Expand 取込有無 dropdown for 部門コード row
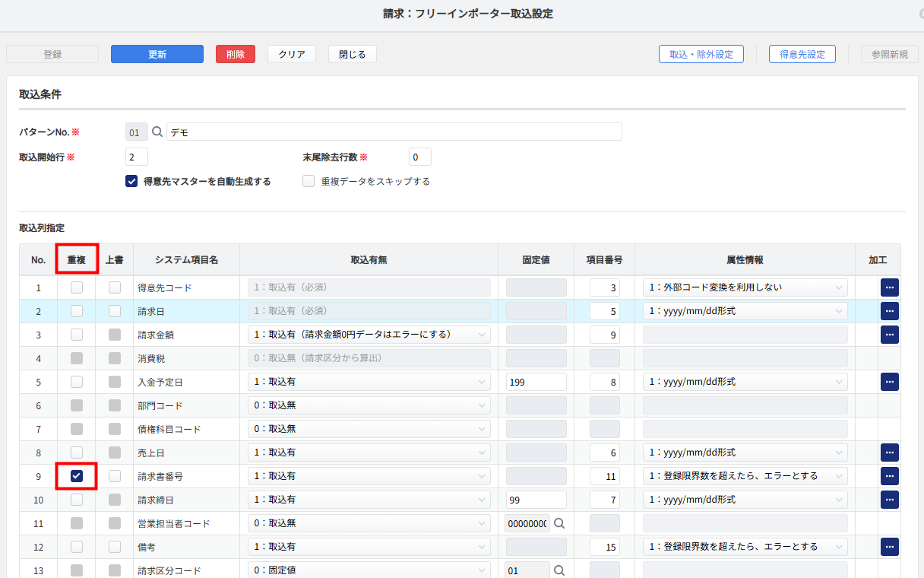 (369, 405)
